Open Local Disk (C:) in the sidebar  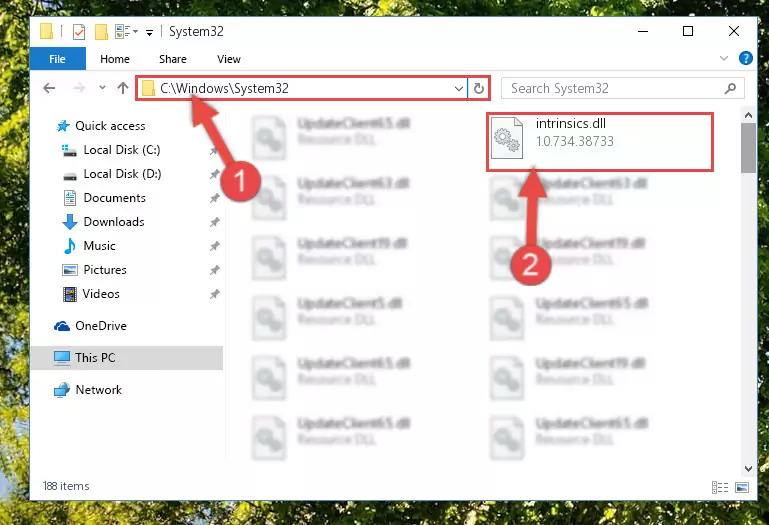[x=122, y=150]
